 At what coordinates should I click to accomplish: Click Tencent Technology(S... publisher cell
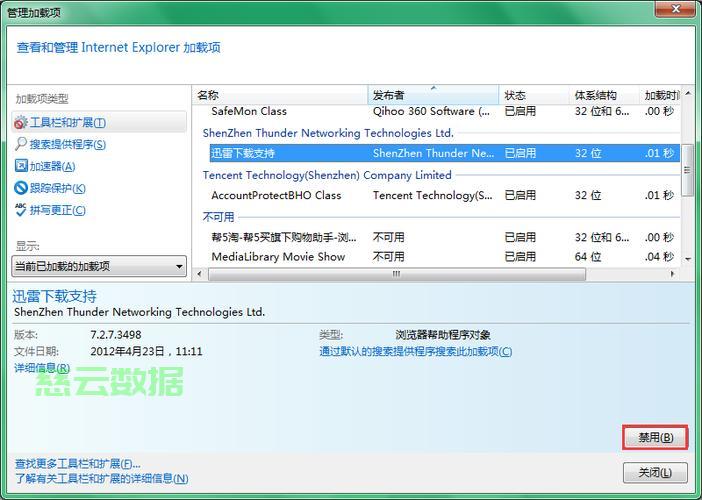(432, 195)
